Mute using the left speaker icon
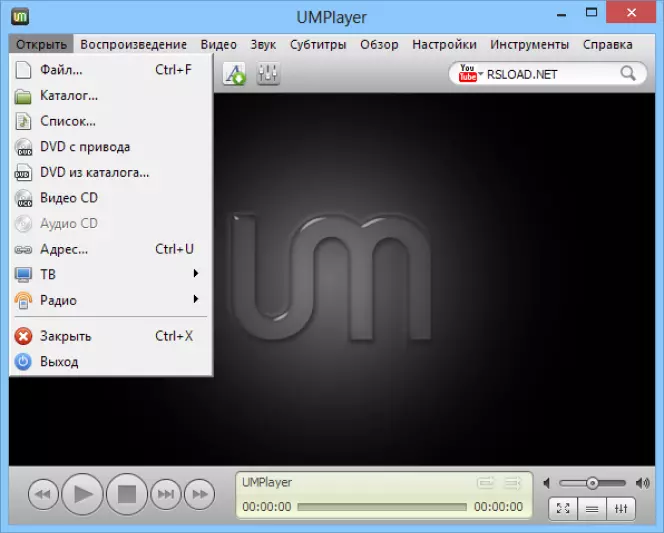This screenshot has width=664, height=533. tap(547, 483)
